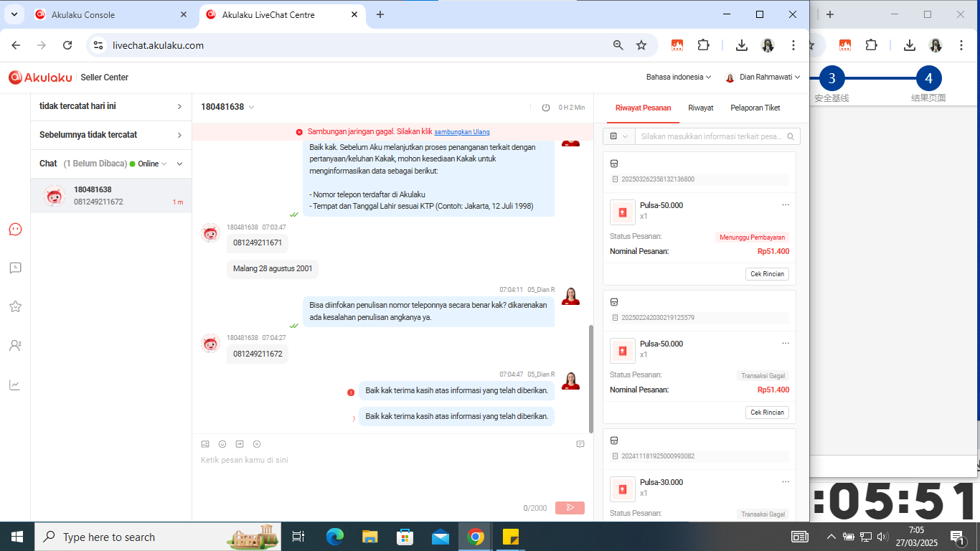Image resolution: width=980 pixels, height=551 pixels.
Task: Switch to Riwayat Pesanan tab
Action: point(644,108)
